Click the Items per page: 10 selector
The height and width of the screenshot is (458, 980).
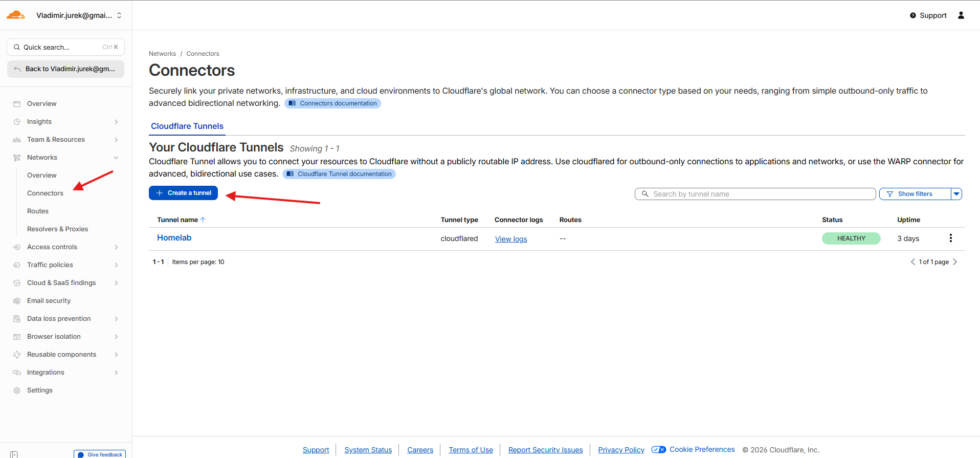tap(198, 262)
